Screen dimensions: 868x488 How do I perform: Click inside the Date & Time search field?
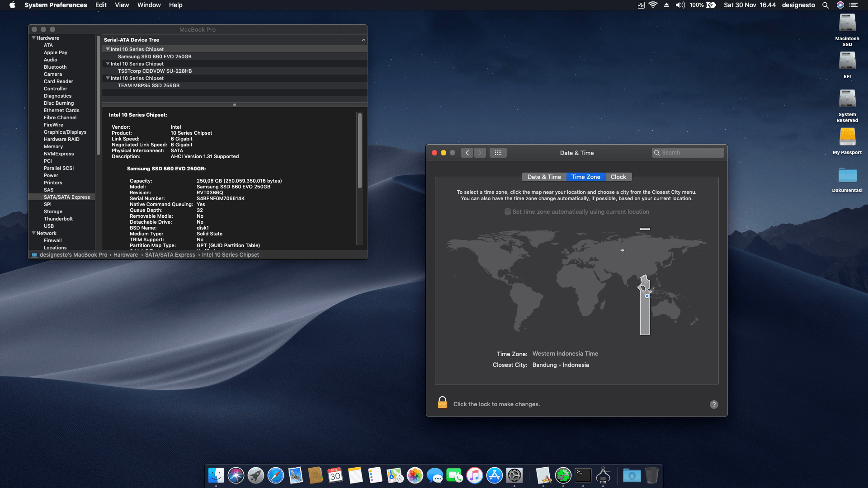[688, 153]
